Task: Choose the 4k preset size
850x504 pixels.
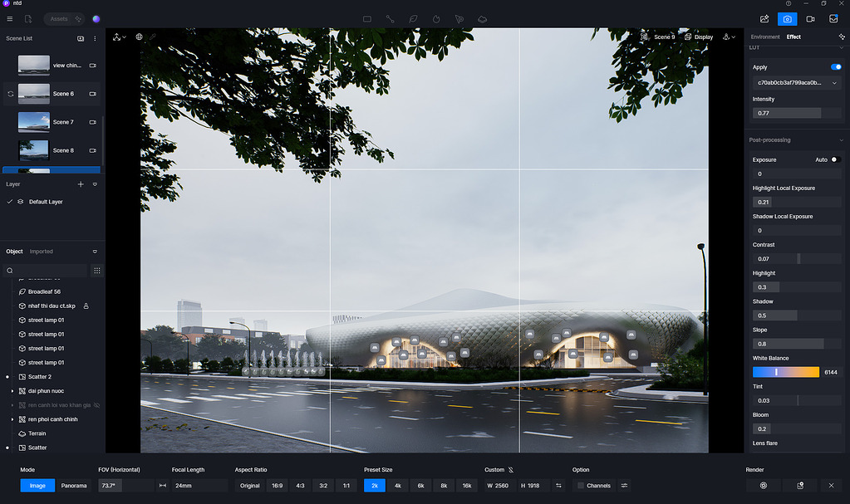Action: tap(397, 485)
